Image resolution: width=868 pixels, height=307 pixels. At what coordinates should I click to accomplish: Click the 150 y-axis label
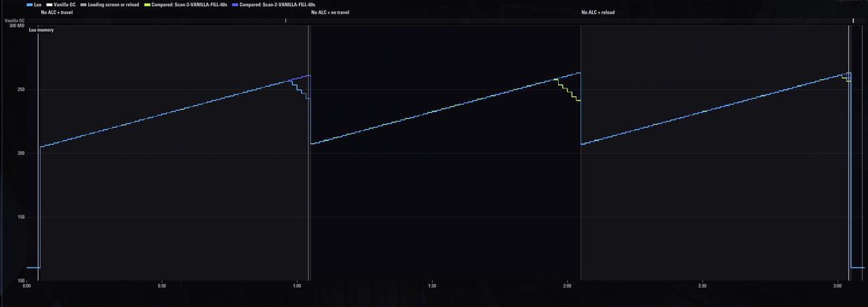20,217
